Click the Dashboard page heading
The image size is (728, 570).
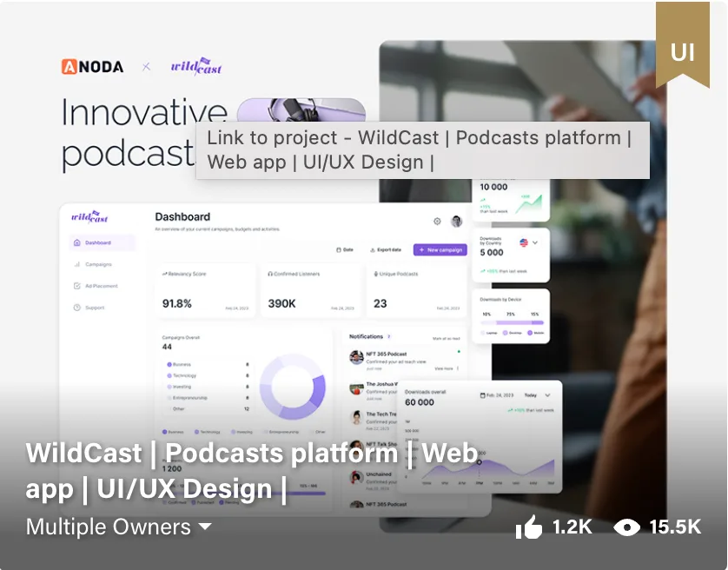point(182,217)
